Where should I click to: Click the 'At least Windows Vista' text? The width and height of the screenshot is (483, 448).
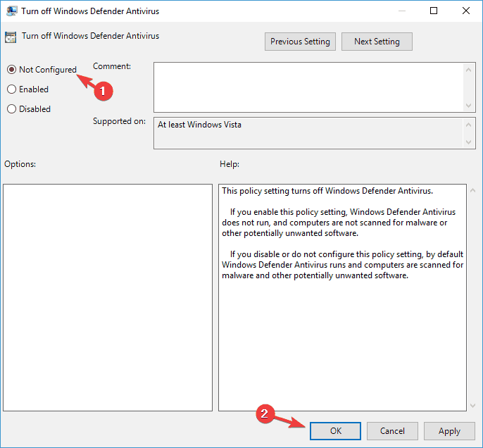(199, 125)
